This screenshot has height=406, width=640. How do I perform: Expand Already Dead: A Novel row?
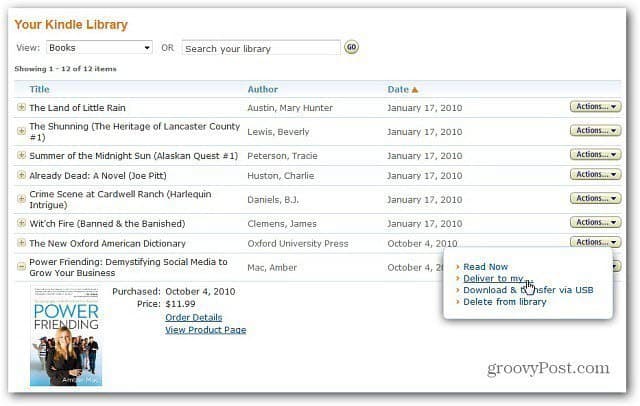tap(21, 175)
